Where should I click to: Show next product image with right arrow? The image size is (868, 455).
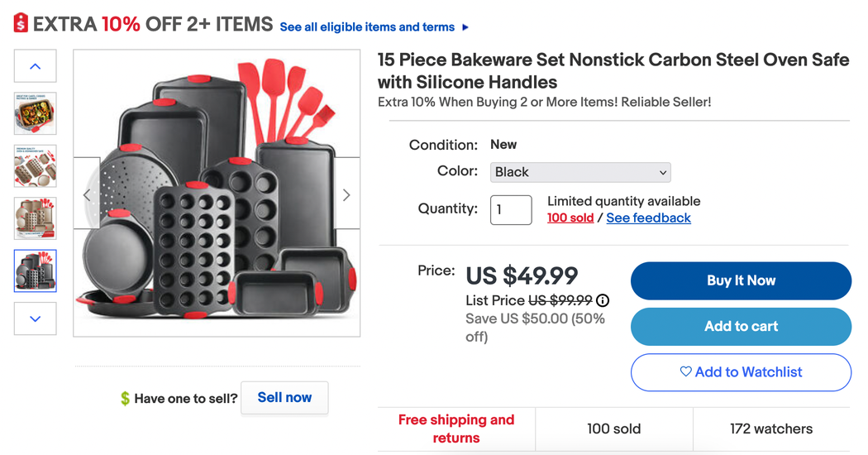[x=346, y=194]
